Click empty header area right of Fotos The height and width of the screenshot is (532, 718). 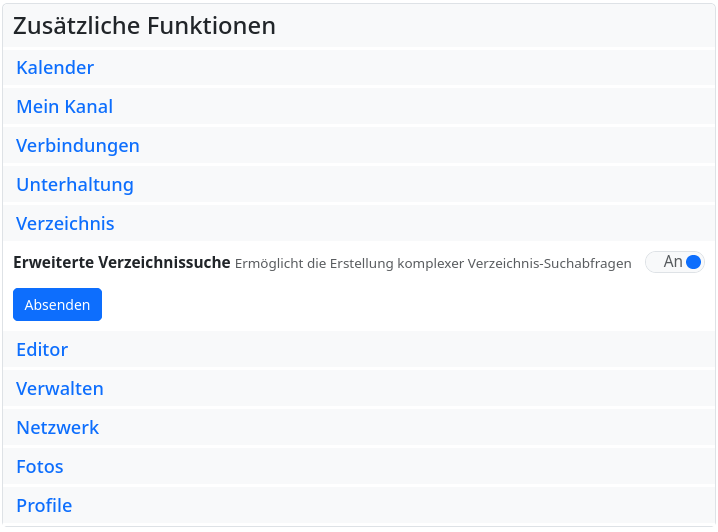[400, 467]
